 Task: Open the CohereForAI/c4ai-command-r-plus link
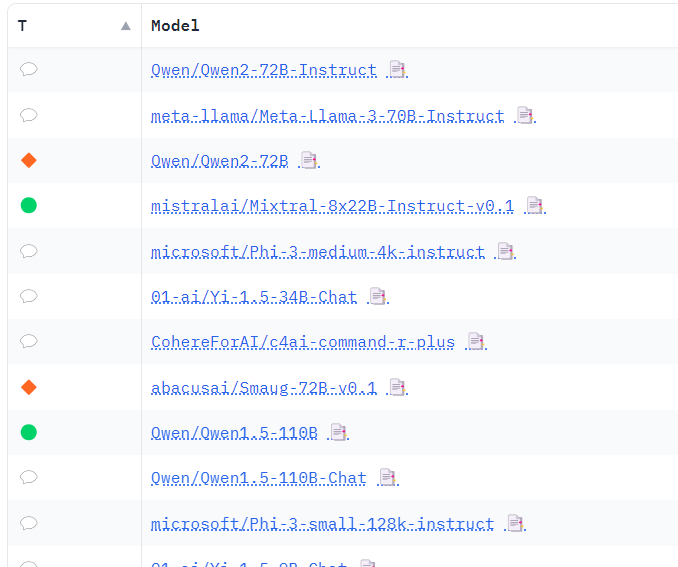point(303,342)
